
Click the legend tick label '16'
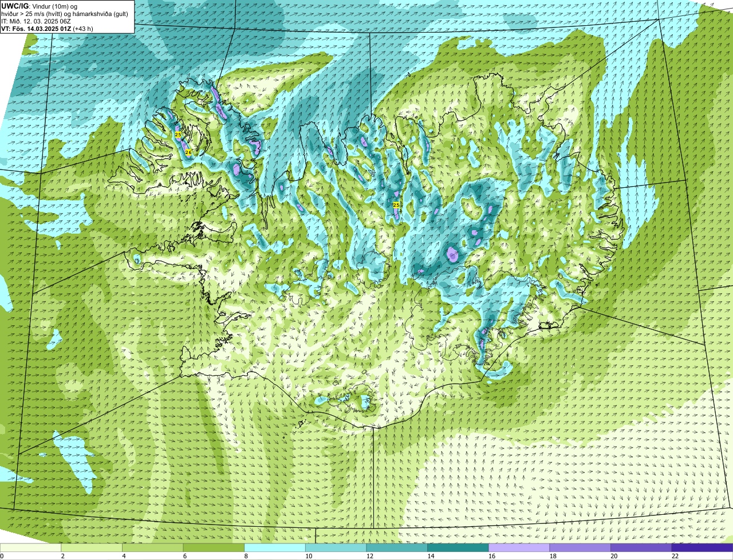(492, 556)
